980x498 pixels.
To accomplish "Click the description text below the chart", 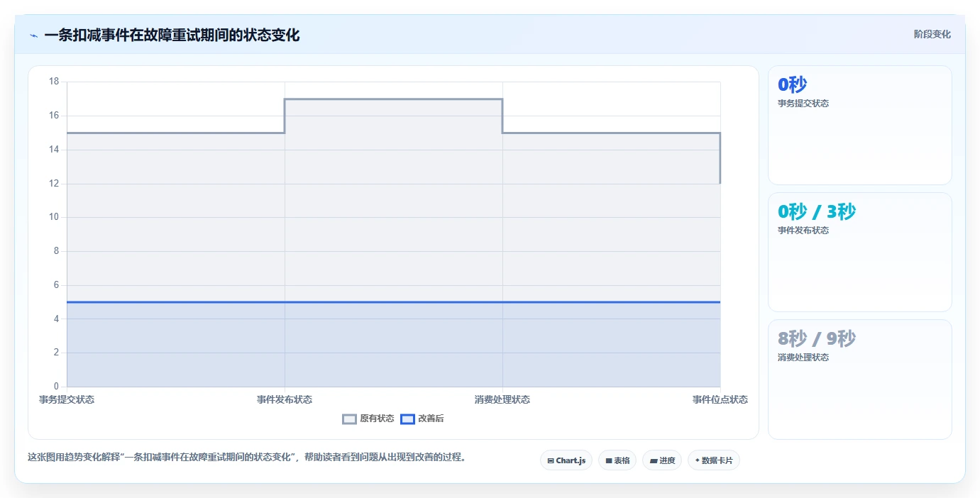I will [248, 457].
